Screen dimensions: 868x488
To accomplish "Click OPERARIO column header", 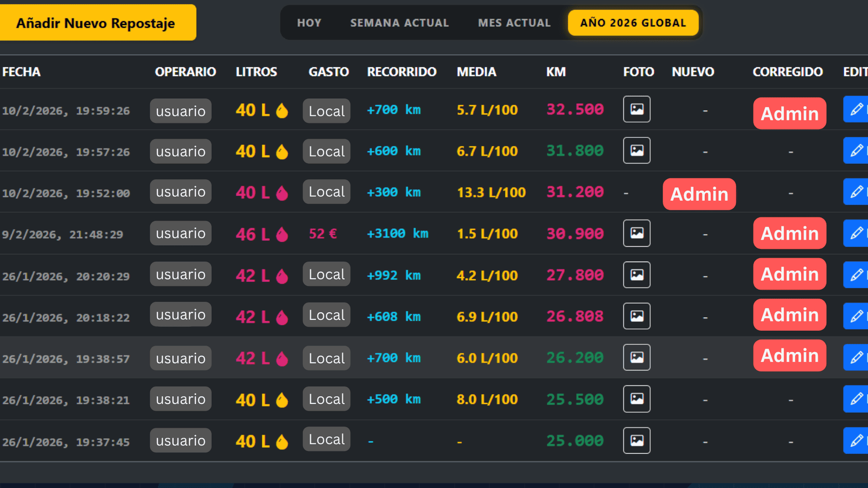I will point(186,72).
